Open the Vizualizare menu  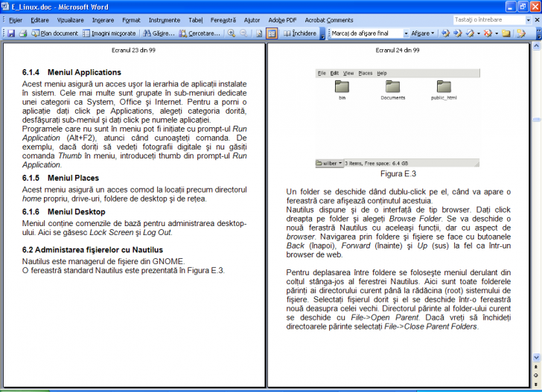(70, 20)
